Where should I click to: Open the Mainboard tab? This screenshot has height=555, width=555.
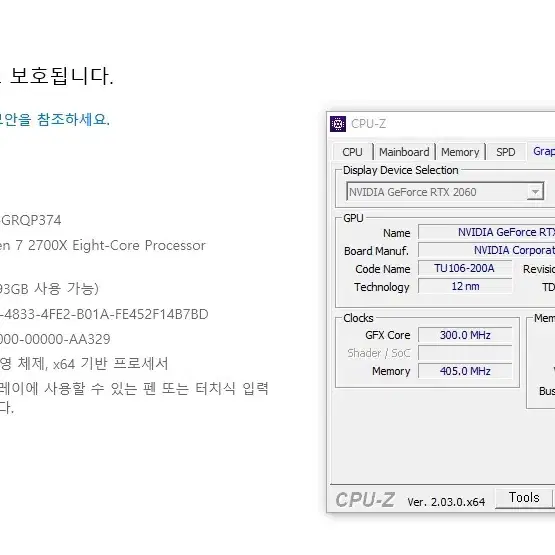(404, 152)
